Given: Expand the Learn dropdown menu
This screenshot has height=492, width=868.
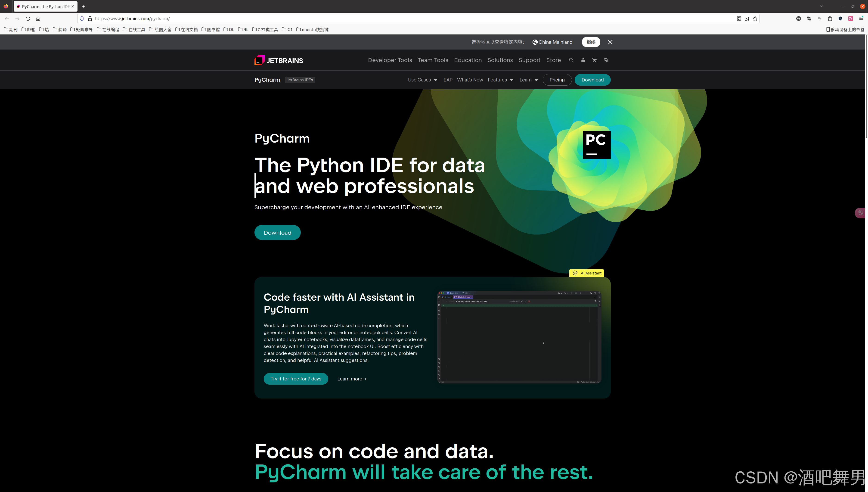Looking at the screenshot, I should click(x=528, y=80).
